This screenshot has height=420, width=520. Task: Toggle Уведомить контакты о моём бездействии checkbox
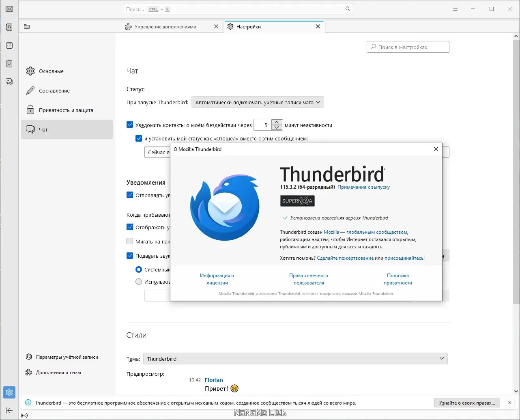coord(130,125)
